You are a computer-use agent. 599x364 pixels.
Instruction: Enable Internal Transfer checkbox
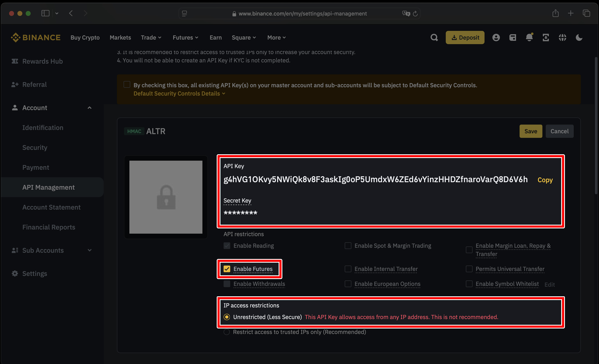click(x=348, y=269)
